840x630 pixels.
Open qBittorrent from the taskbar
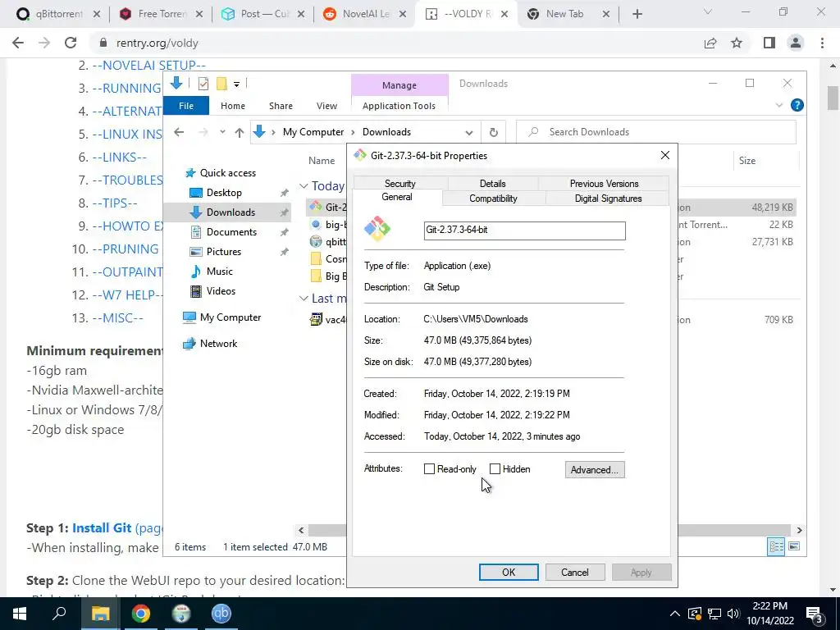point(221,614)
